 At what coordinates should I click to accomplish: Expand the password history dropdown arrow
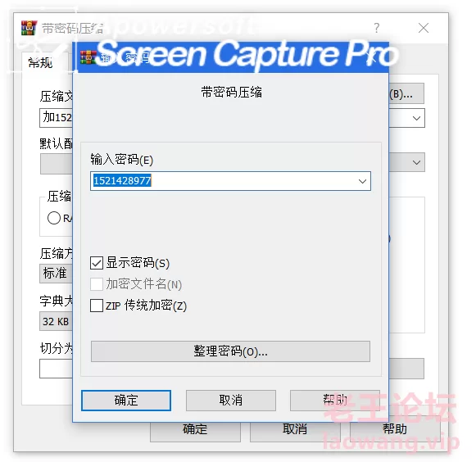(x=362, y=181)
